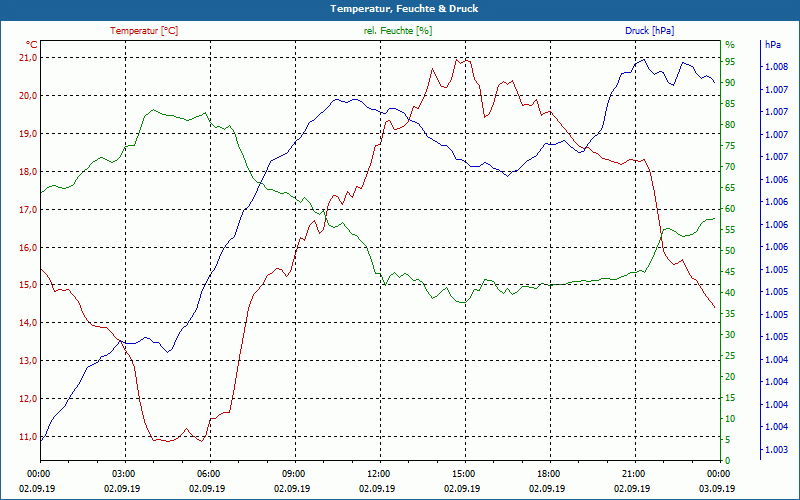800x500 pixels.
Task: Click the 15,0 temperature axis value
Action: point(29,285)
